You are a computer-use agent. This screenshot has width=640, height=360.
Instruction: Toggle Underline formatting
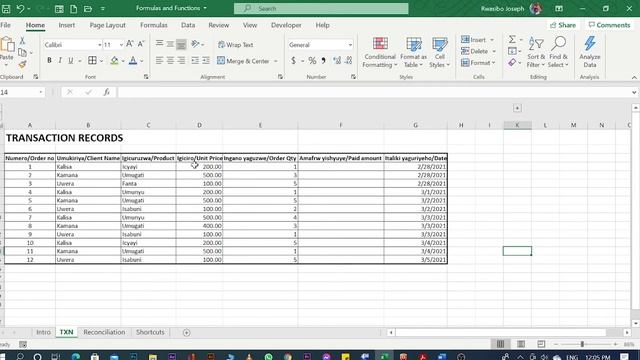pyautogui.click(x=71, y=61)
